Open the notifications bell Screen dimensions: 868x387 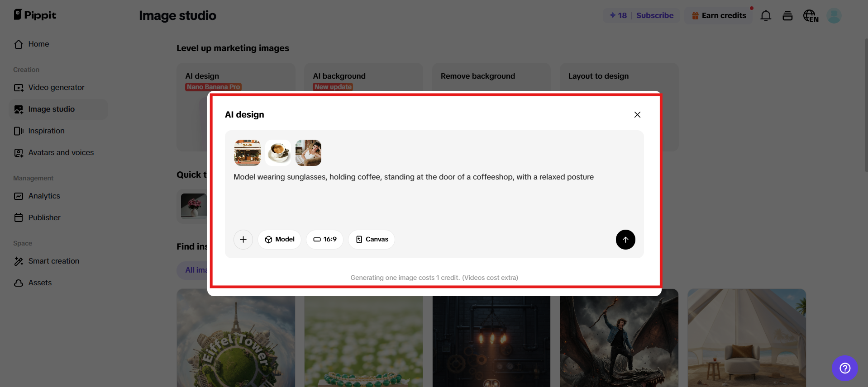tap(766, 16)
